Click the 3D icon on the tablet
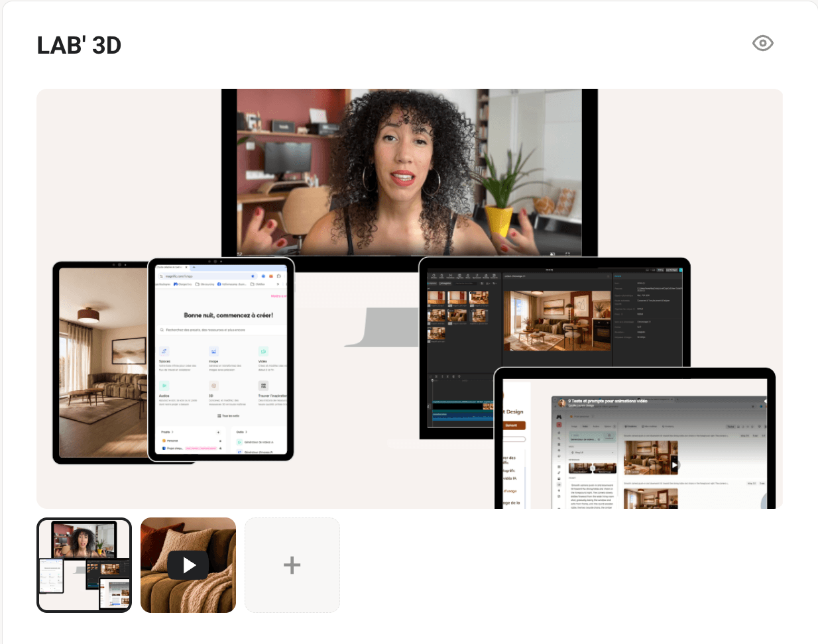Screen dimensions: 818x644 213,386
